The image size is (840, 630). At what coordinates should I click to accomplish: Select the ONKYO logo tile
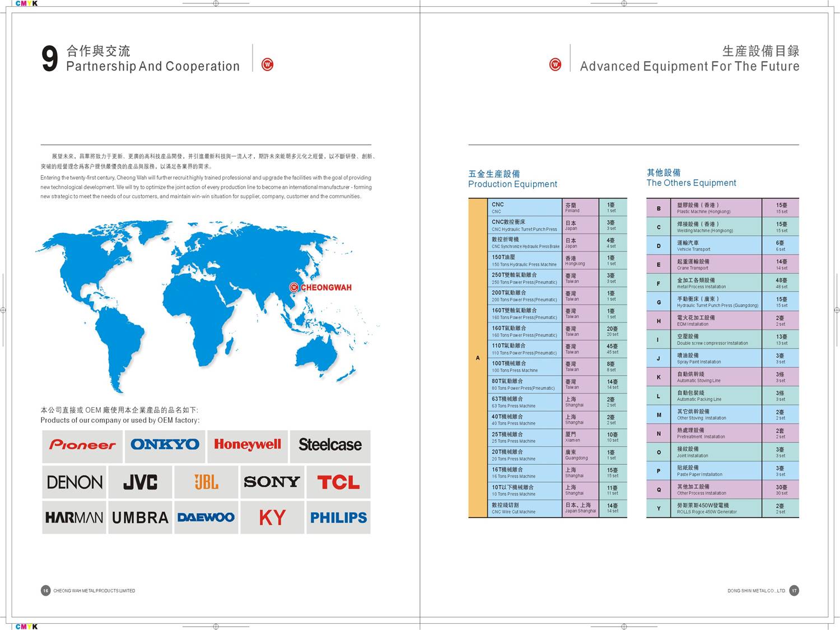[165, 446]
